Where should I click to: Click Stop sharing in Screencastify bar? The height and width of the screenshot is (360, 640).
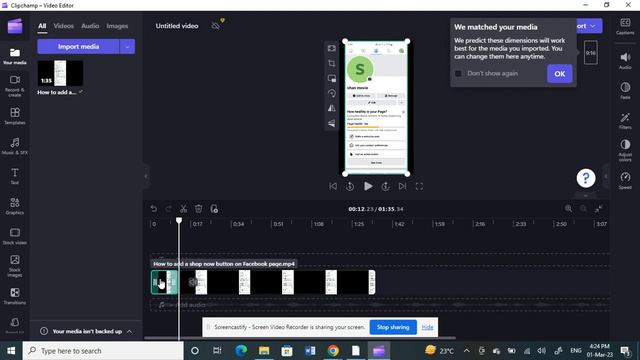(393, 327)
